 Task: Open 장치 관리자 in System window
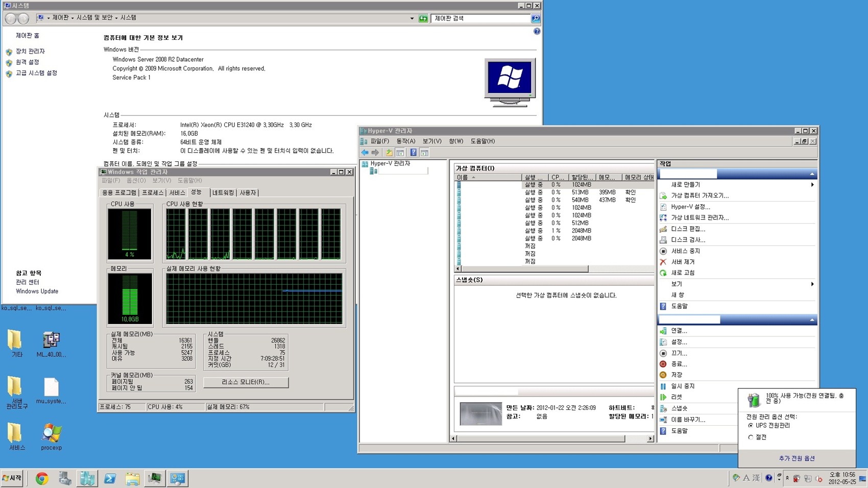click(x=30, y=52)
